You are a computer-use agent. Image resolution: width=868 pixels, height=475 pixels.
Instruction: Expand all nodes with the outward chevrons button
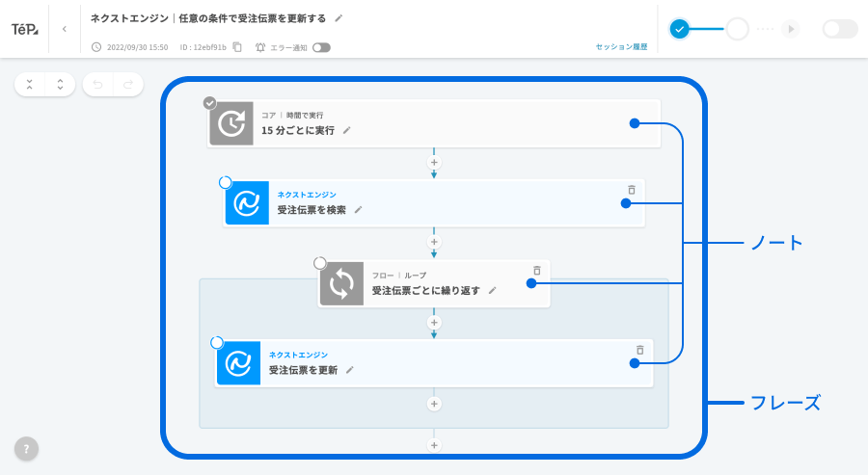pos(60,85)
